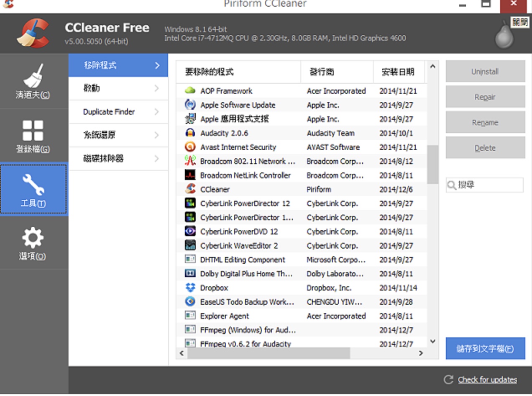The image size is (532, 396).
Task: Click the Rename button
Action: click(485, 123)
